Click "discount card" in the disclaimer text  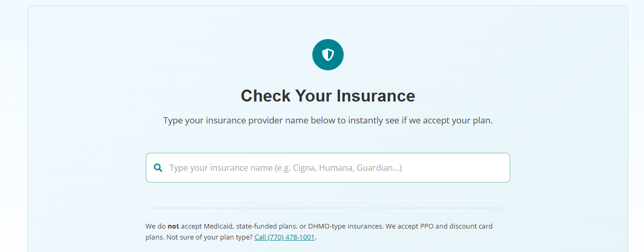pyautogui.click(x=472, y=226)
